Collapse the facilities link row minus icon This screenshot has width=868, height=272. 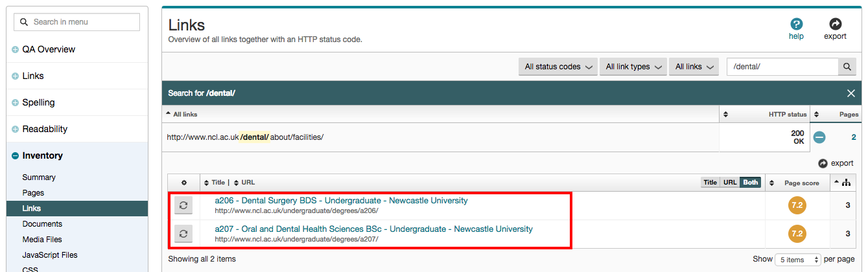pos(819,137)
